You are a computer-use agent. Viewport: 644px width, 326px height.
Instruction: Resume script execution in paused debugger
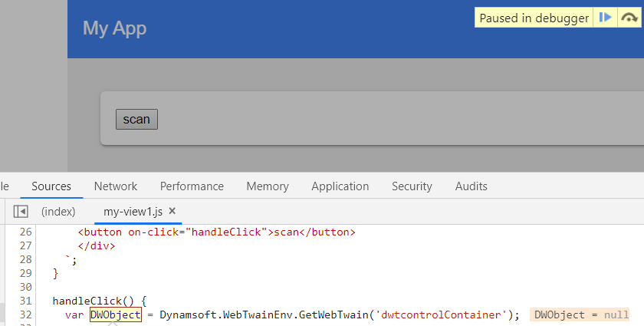[x=605, y=18]
